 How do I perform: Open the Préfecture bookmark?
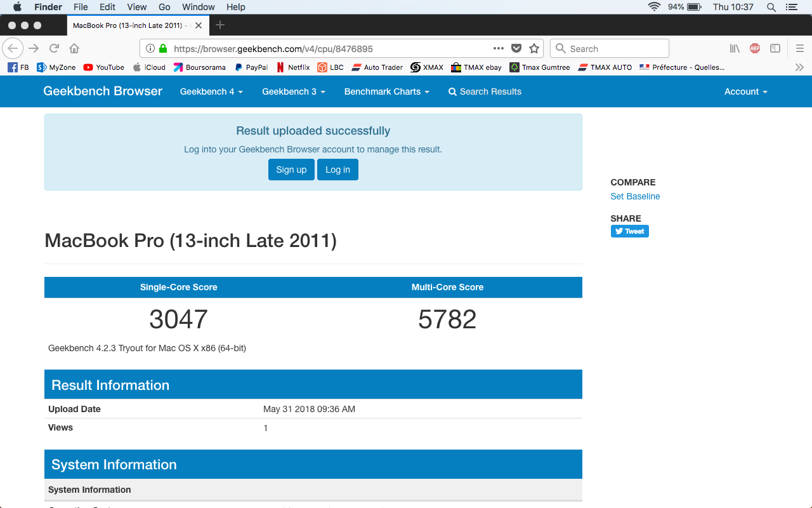coord(682,67)
